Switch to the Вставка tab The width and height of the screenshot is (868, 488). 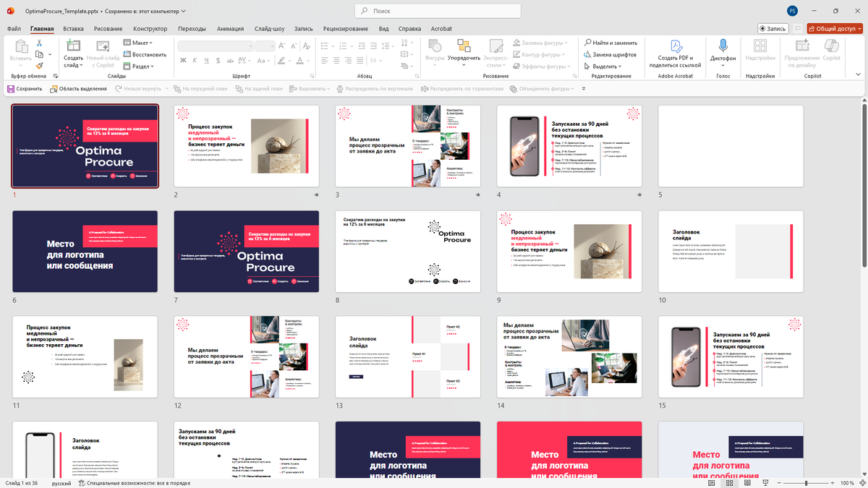[73, 29]
